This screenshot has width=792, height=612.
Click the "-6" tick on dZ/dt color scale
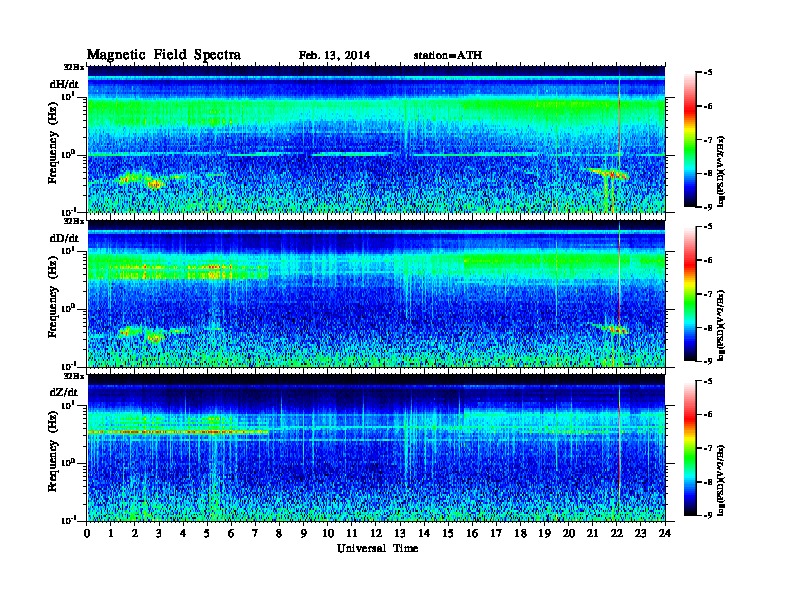(708, 414)
